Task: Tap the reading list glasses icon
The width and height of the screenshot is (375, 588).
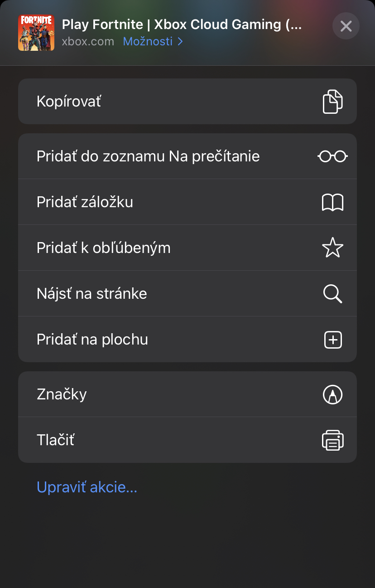Action: coord(332,156)
